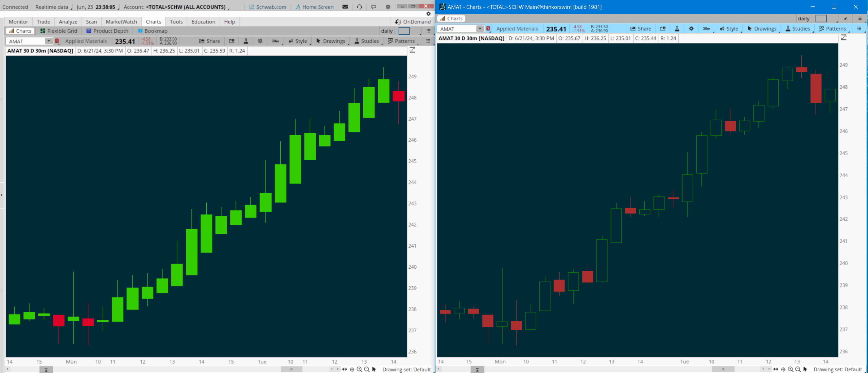Open the Education tab
The width and height of the screenshot is (868, 373).
[203, 22]
